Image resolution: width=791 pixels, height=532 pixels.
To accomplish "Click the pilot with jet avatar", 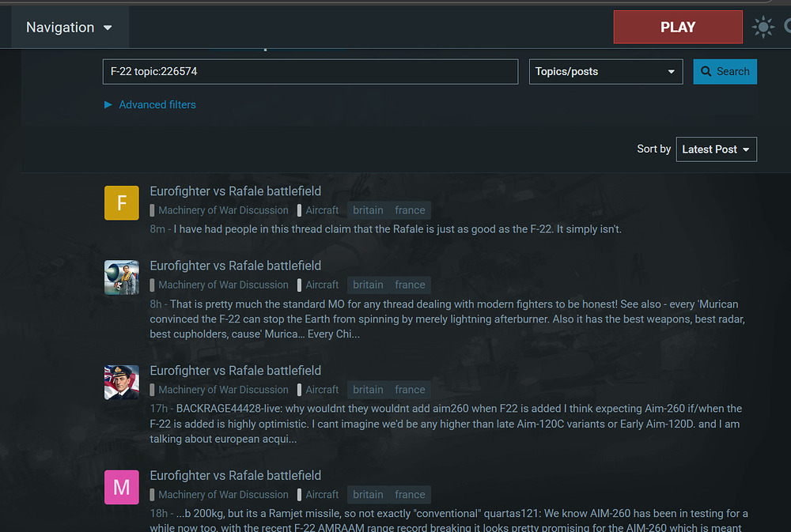I will tap(122, 277).
